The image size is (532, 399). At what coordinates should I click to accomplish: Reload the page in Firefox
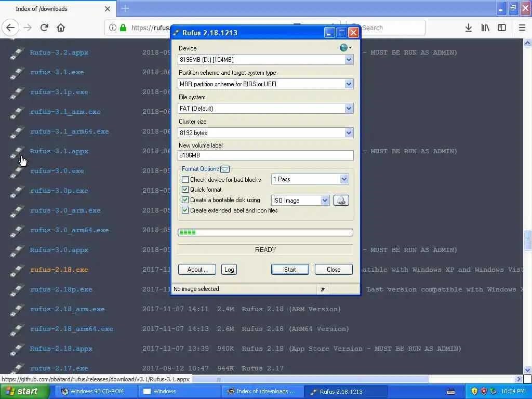(44, 28)
